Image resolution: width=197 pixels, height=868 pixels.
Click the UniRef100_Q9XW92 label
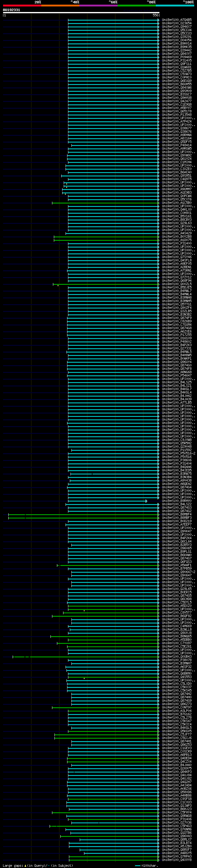click(x=177, y=155)
